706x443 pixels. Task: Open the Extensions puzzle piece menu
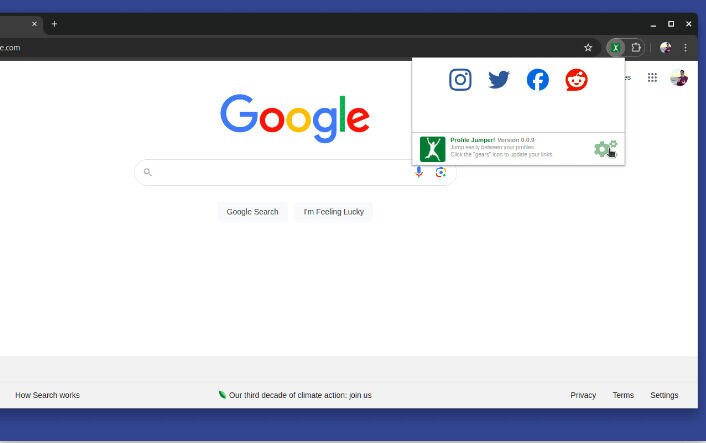click(x=636, y=47)
